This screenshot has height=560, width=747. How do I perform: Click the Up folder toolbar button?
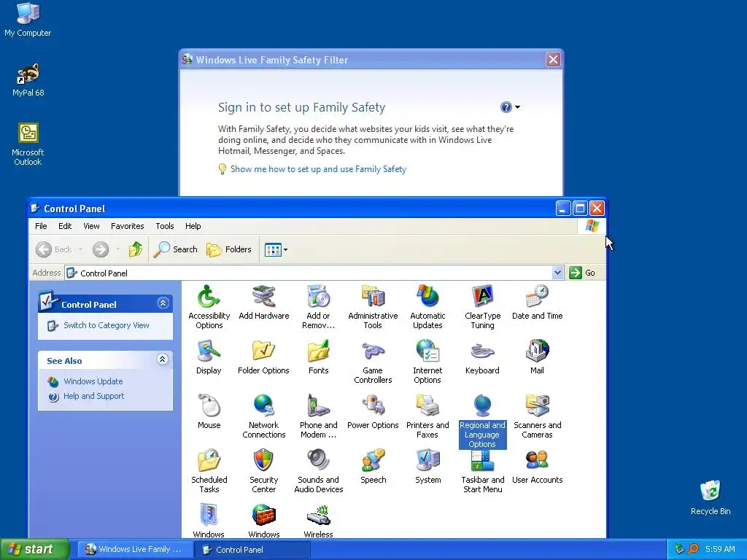[135, 249]
